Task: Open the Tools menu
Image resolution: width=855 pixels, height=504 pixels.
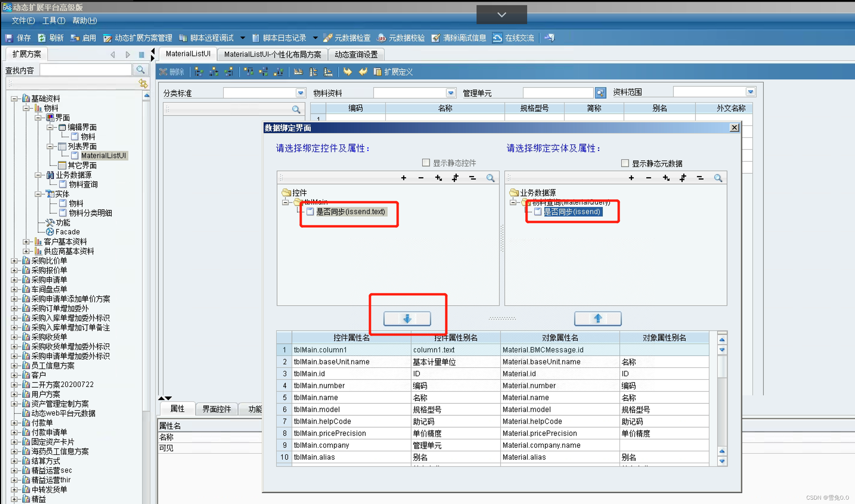Action: pyautogui.click(x=53, y=21)
